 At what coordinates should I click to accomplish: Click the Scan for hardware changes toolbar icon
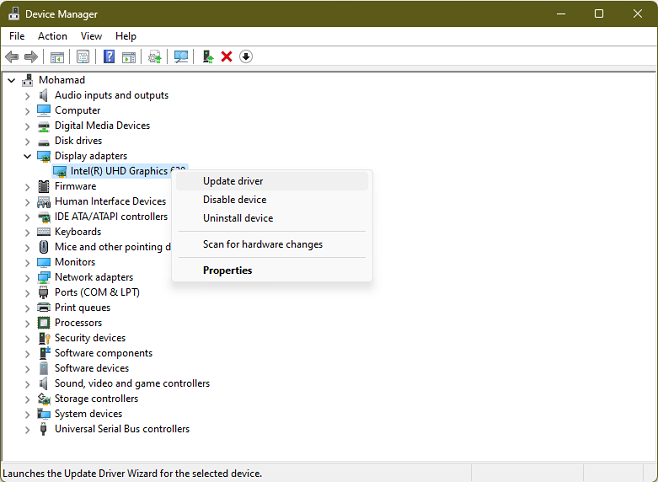tap(181, 57)
